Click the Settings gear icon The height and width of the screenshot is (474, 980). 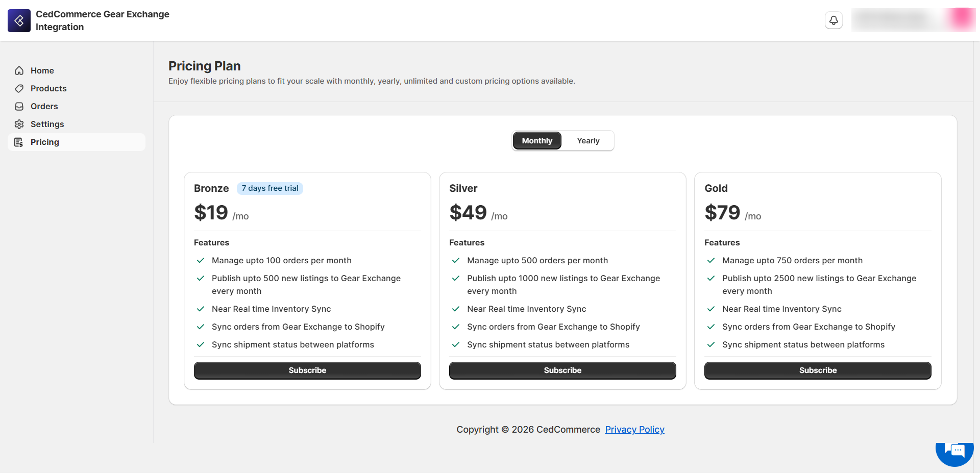point(19,124)
